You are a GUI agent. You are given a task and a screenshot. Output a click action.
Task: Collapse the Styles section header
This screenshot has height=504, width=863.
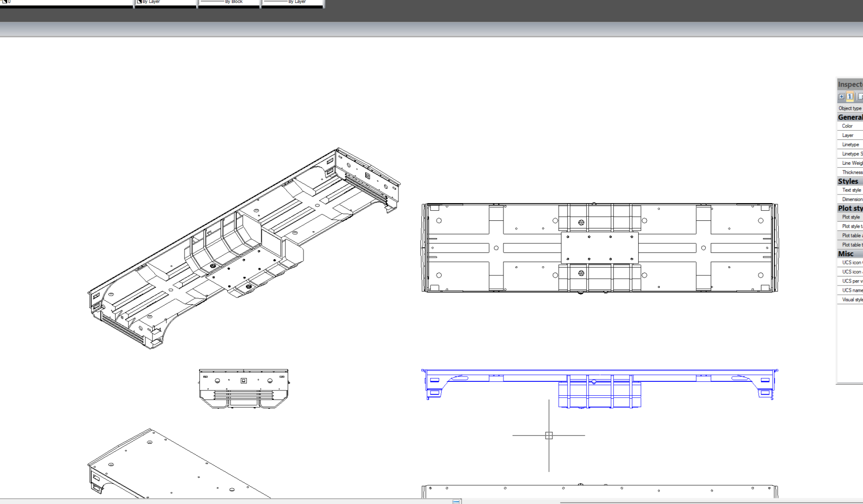point(848,181)
